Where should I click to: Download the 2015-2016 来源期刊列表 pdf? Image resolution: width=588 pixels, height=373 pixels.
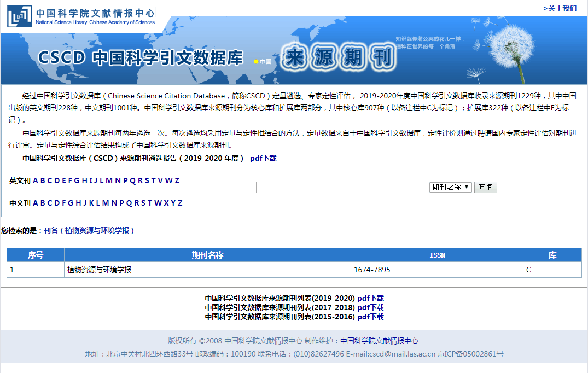pyautogui.click(x=370, y=317)
